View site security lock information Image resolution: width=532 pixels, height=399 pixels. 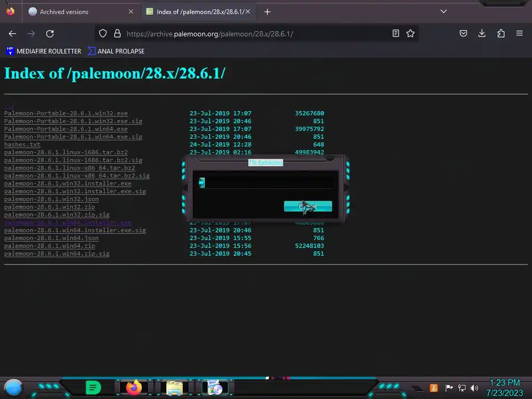(x=117, y=34)
